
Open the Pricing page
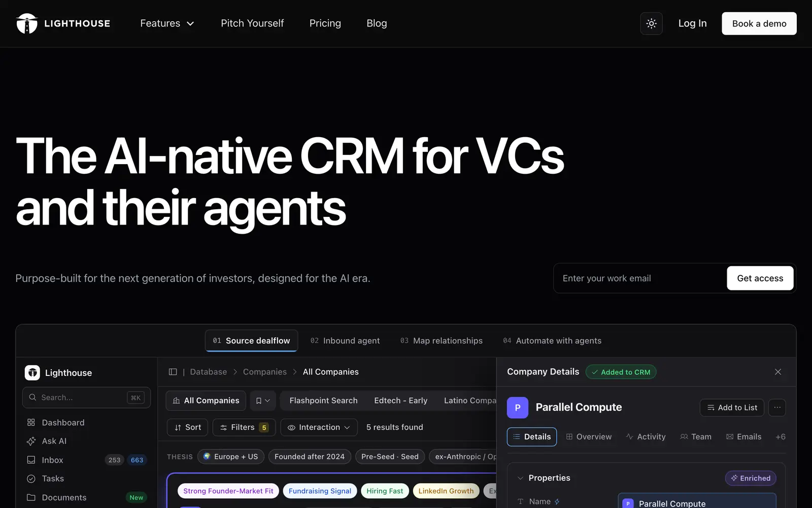pyautogui.click(x=325, y=23)
